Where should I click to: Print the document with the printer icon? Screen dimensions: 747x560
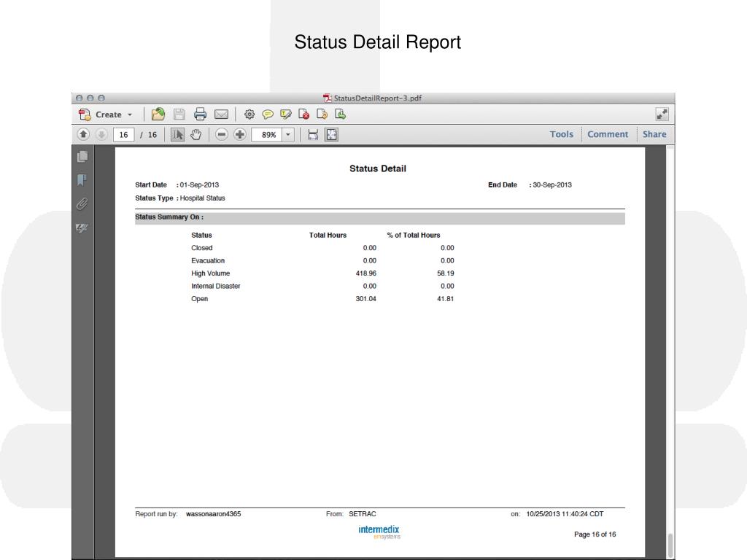(x=200, y=114)
